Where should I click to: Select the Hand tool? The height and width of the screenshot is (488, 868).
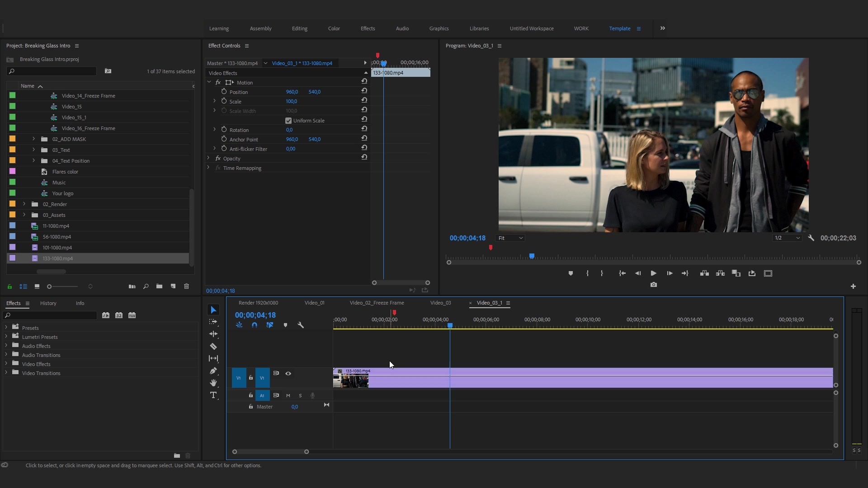[x=213, y=383]
